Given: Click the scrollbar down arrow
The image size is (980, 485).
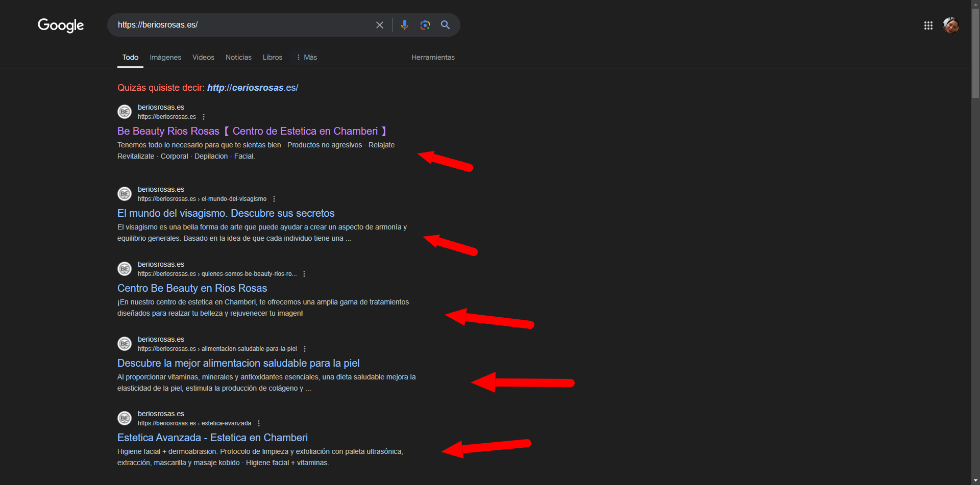Looking at the screenshot, I should [x=975, y=480].
